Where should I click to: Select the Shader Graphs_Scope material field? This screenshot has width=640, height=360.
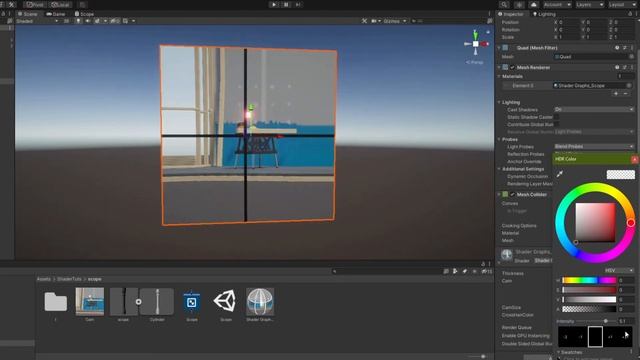click(x=590, y=85)
